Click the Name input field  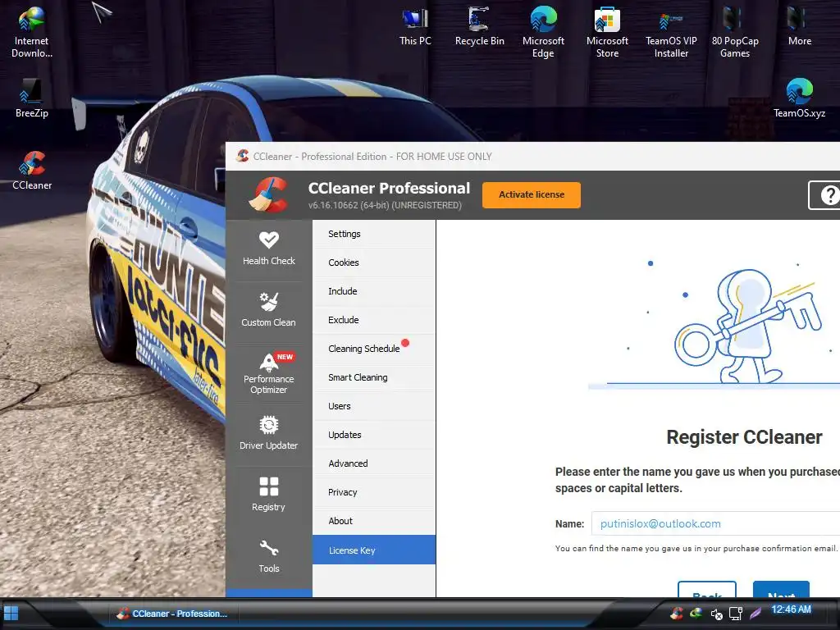pyautogui.click(x=715, y=523)
